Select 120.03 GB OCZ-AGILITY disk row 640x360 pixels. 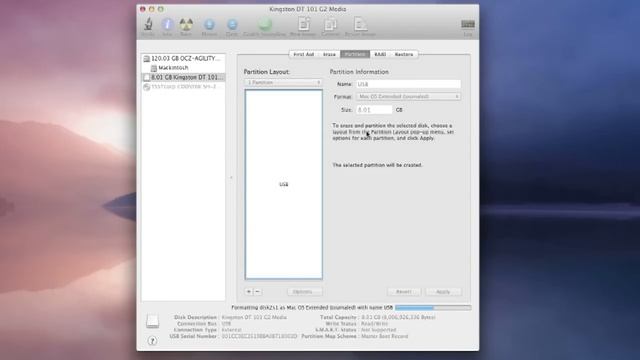click(x=183, y=59)
